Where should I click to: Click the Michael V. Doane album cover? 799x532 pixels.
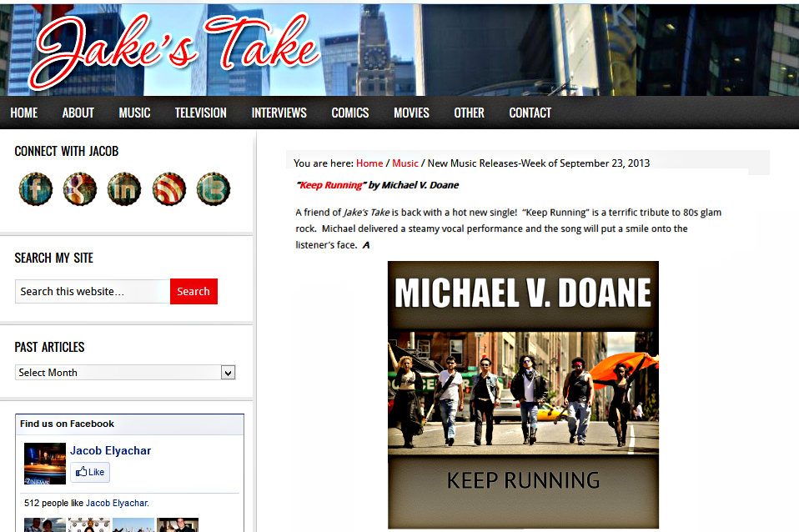click(523, 395)
